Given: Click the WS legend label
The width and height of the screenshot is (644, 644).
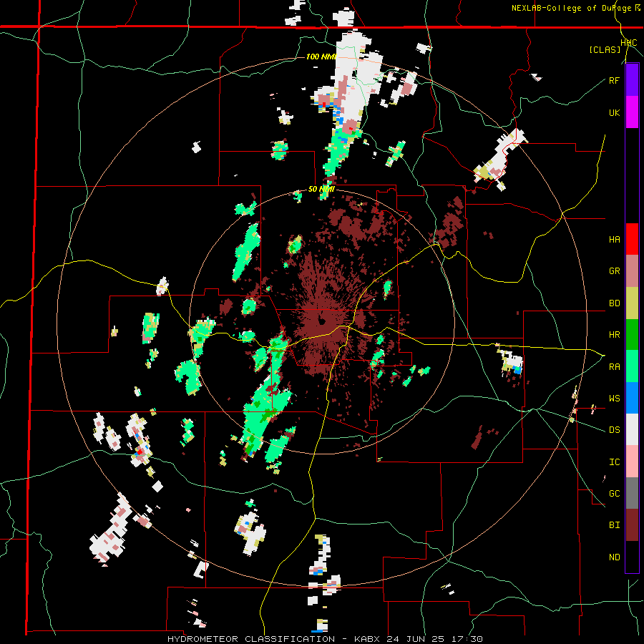Looking at the screenshot, I should (x=614, y=399).
